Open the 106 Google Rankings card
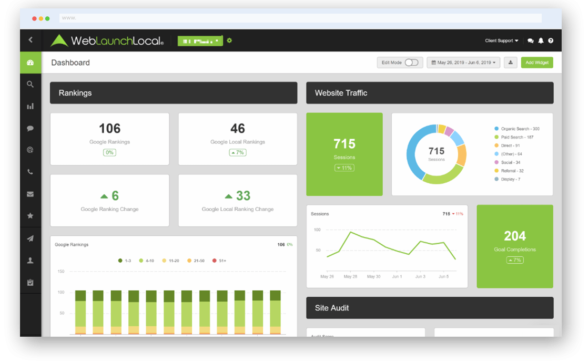This screenshot has height=364, width=588. click(x=109, y=139)
